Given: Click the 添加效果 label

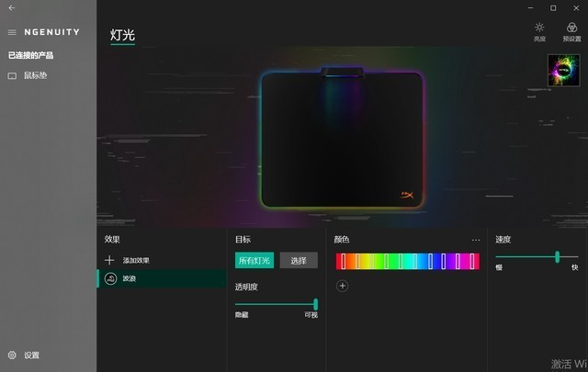Looking at the screenshot, I should tap(136, 260).
